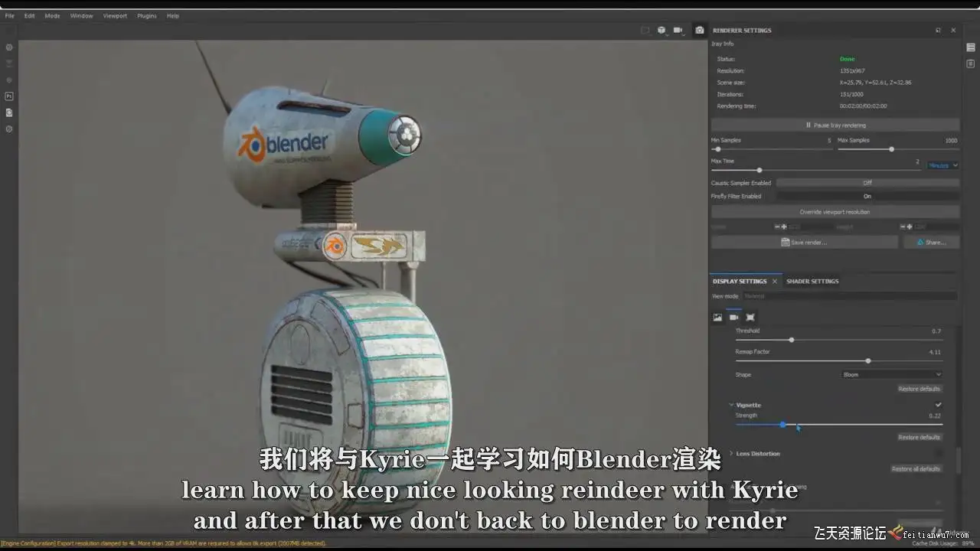The height and width of the screenshot is (551, 980).
Task: Close the Renderer Settings panel
Action: point(953,30)
